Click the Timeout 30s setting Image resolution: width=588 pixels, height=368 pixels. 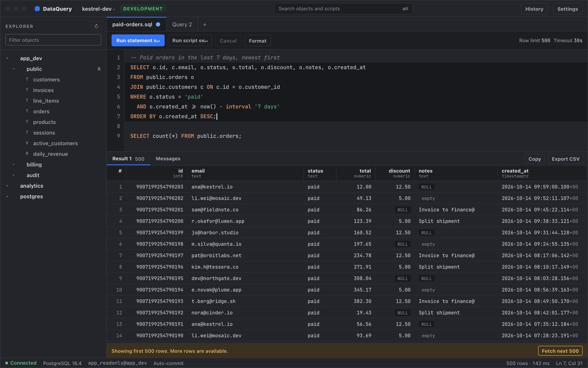click(x=568, y=40)
